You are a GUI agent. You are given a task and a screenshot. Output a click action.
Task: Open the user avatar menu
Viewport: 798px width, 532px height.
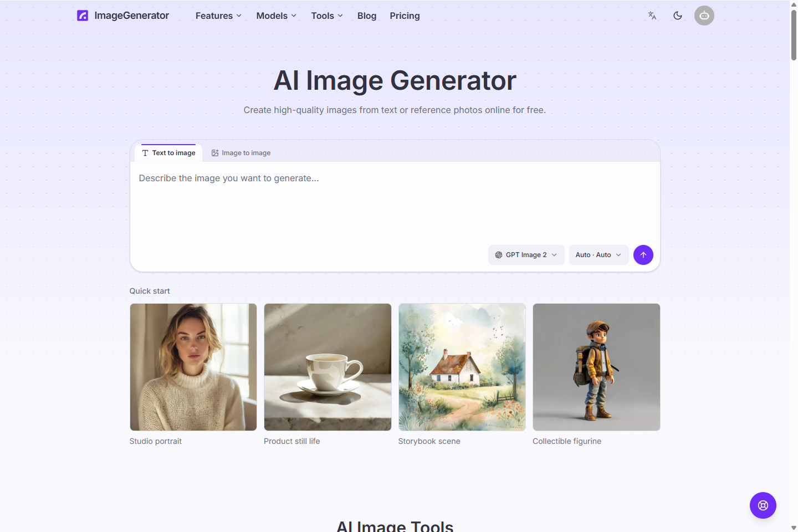[x=704, y=16]
